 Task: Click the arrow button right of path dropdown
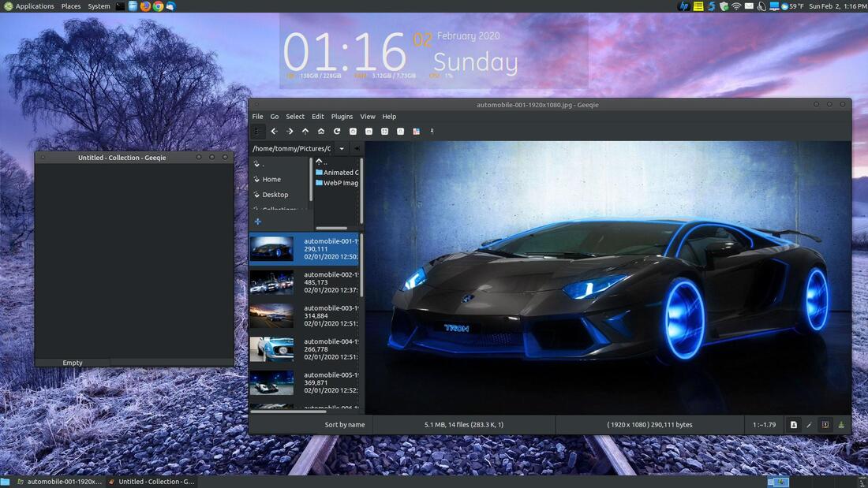pos(357,148)
